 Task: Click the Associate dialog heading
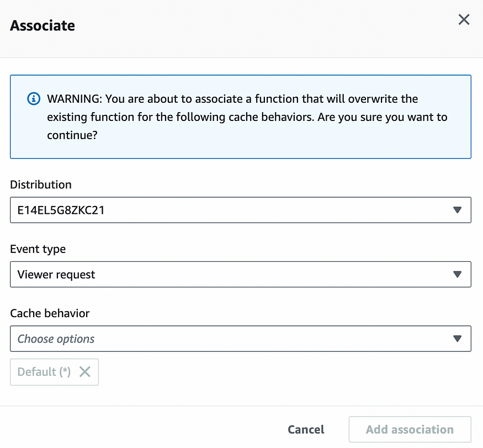[43, 25]
